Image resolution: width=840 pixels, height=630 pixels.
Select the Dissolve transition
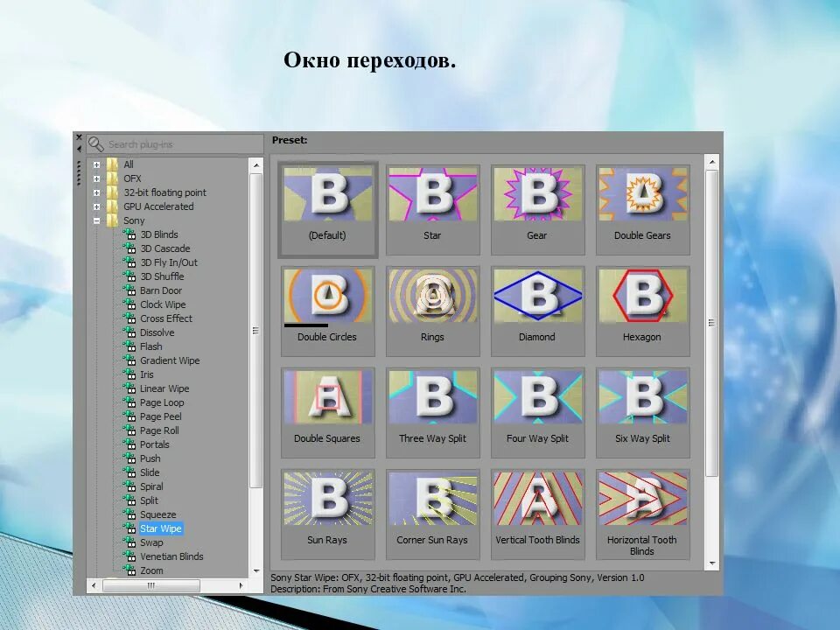(x=157, y=332)
